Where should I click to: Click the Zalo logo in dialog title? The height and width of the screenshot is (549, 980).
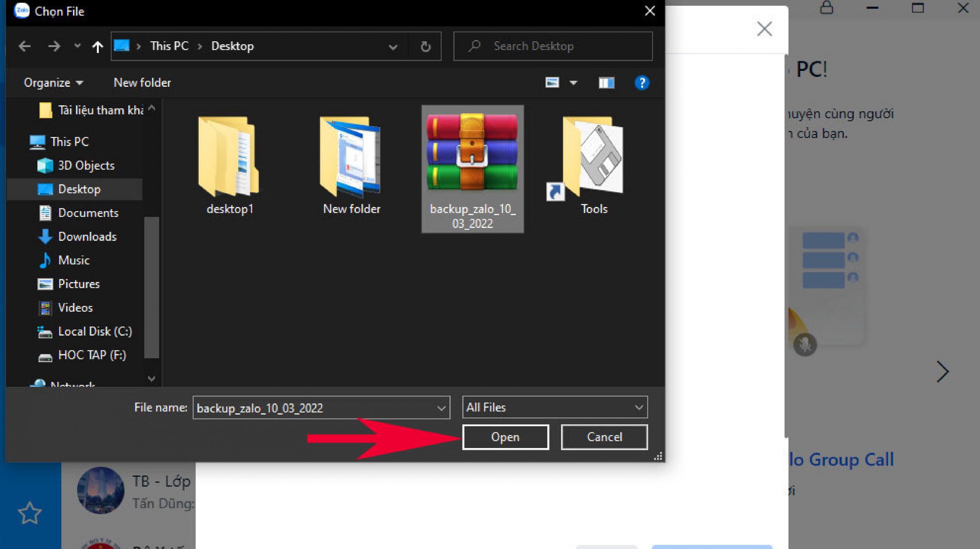21,11
